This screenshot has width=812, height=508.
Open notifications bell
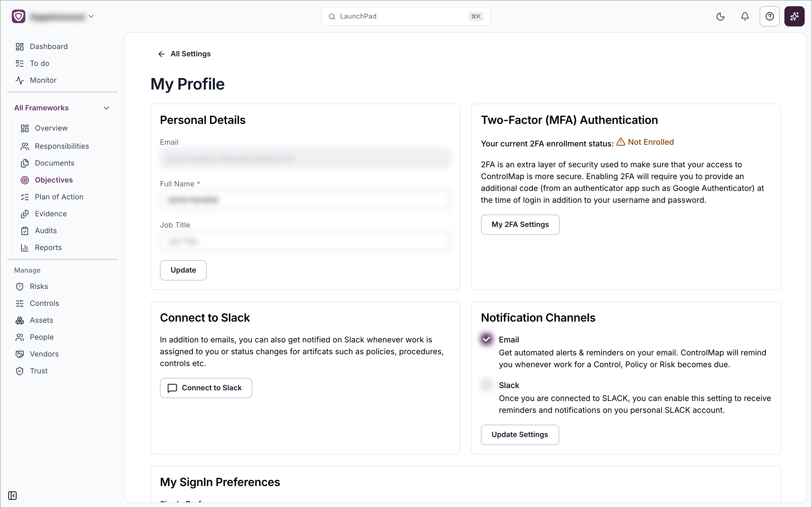[745, 16]
